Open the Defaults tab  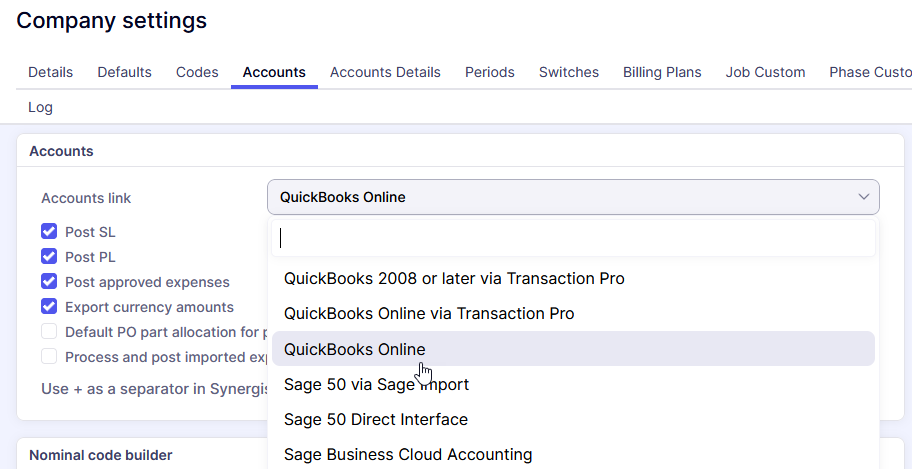[x=124, y=72]
